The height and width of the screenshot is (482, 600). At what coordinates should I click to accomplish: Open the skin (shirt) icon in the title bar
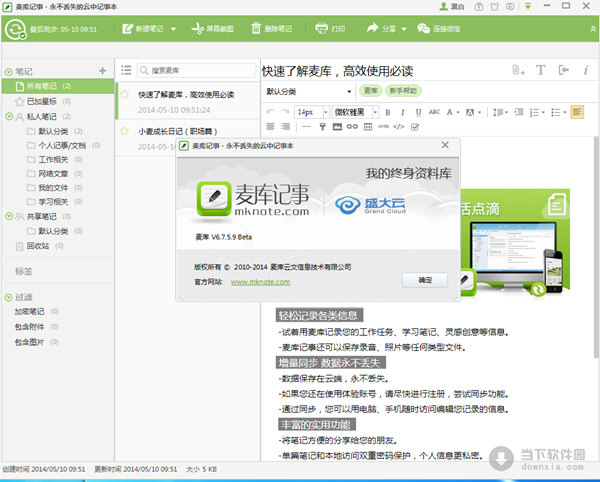pyautogui.click(x=494, y=7)
